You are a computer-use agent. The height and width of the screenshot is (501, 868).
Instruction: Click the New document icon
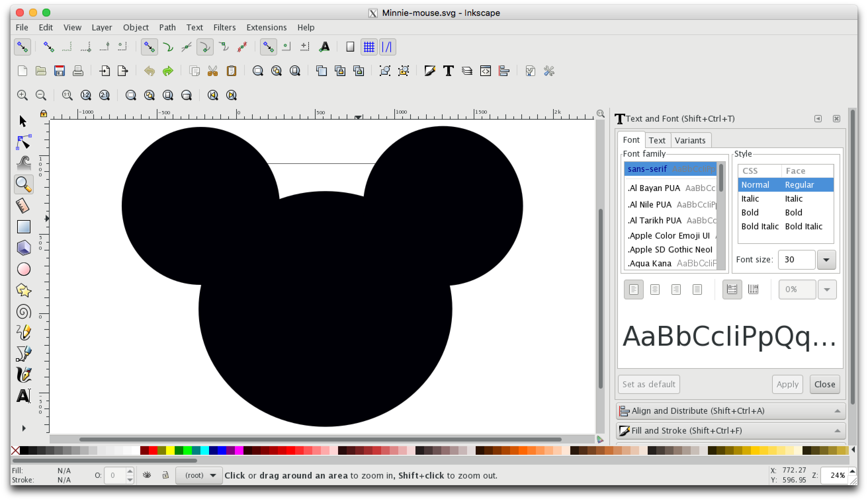pos(22,71)
